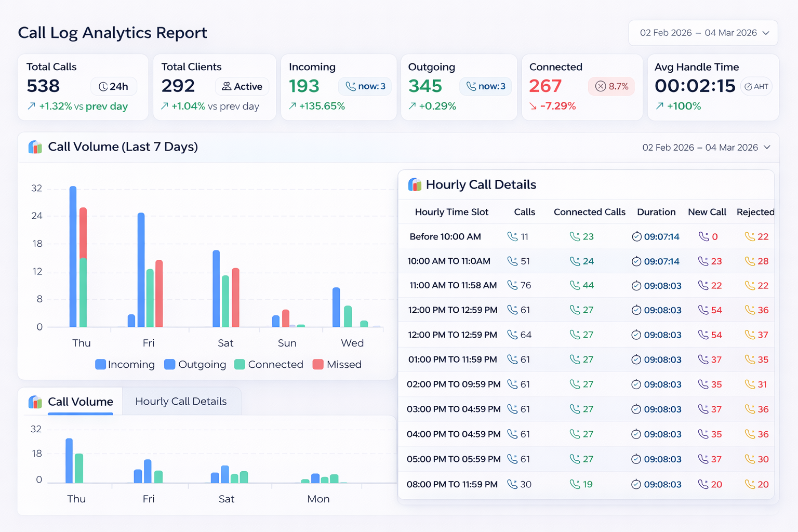Image resolution: width=798 pixels, height=532 pixels.
Task: Click the timer icon in the AHT badge
Action: coord(748,87)
